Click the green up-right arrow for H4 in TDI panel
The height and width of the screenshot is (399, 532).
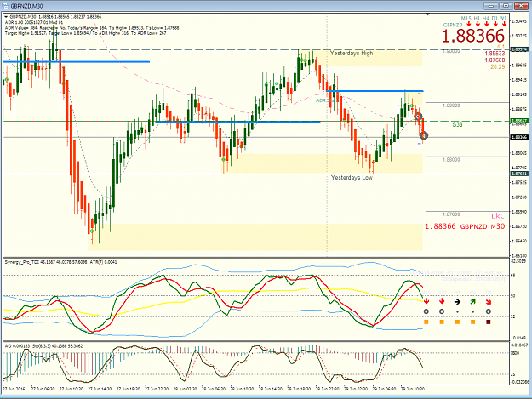pyautogui.click(x=472, y=301)
